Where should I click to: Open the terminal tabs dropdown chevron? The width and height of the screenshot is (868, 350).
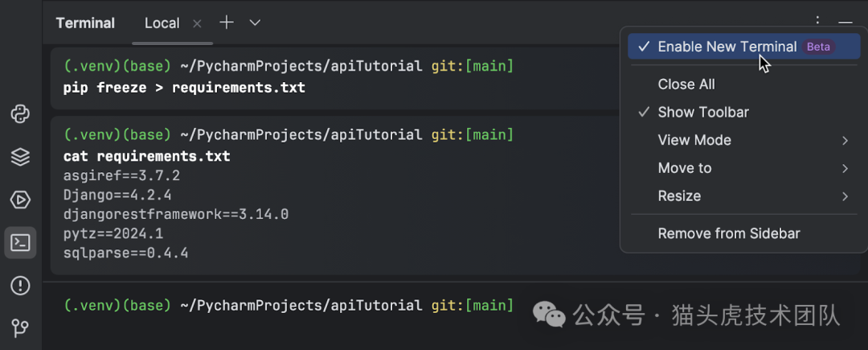click(x=255, y=23)
